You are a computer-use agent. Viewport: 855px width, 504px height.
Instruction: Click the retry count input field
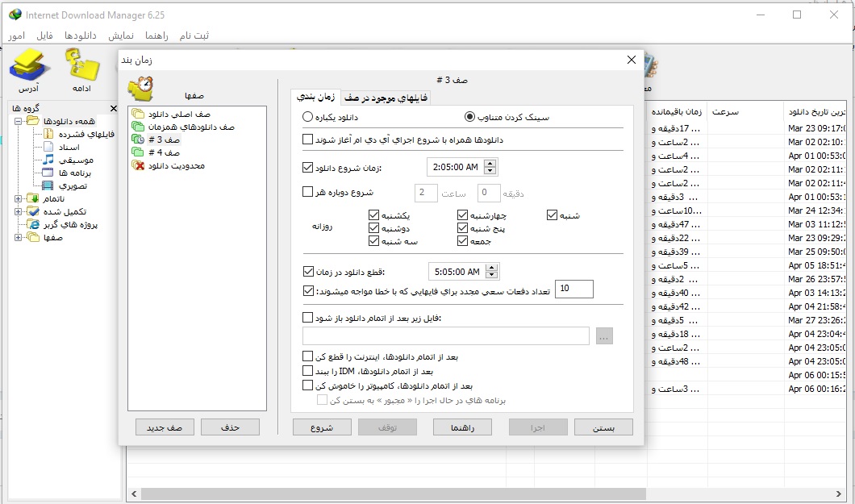573,289
